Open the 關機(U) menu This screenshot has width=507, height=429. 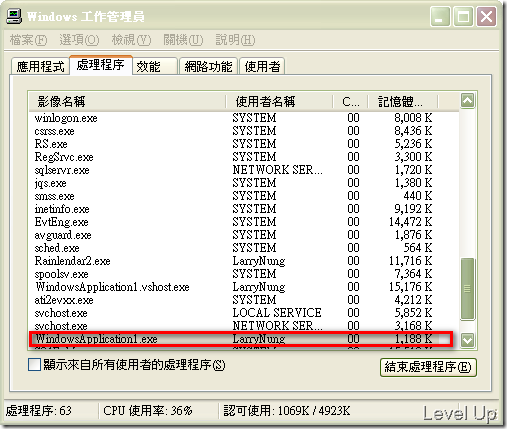point(183,40)
